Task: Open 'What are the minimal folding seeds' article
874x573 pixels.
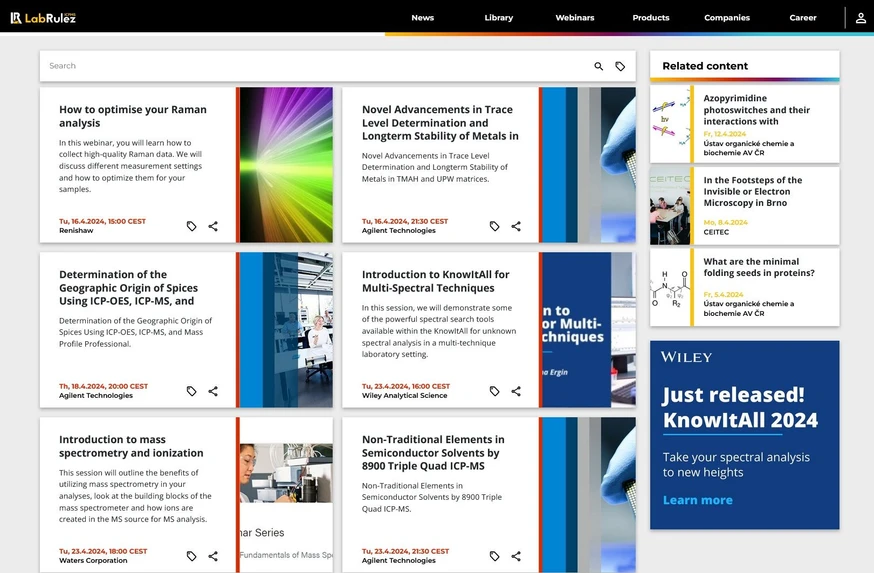Action: pyautogui.click(x=759, y=267)
